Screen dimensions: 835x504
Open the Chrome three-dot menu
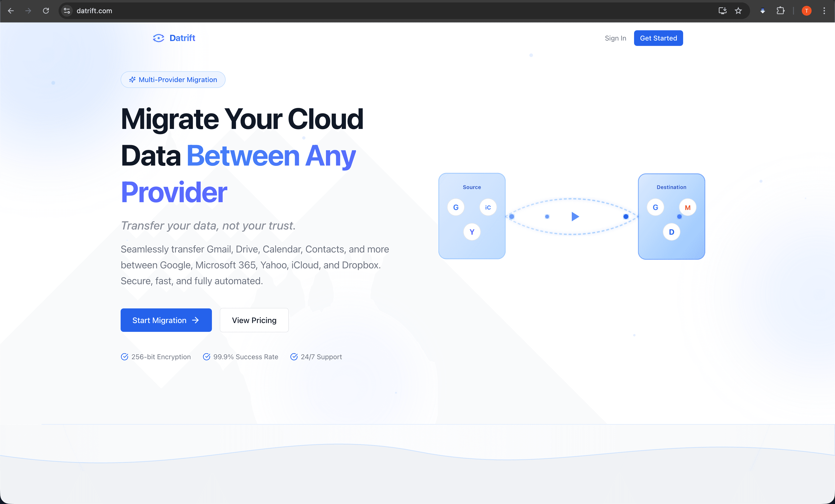824,11
